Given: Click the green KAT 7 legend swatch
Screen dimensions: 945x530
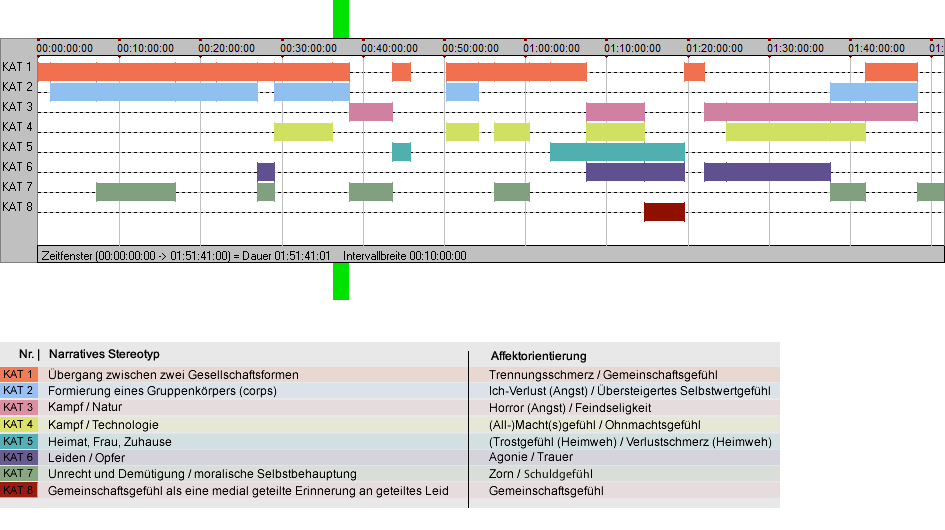Looking at the screenshot, I should coord(19,474).
